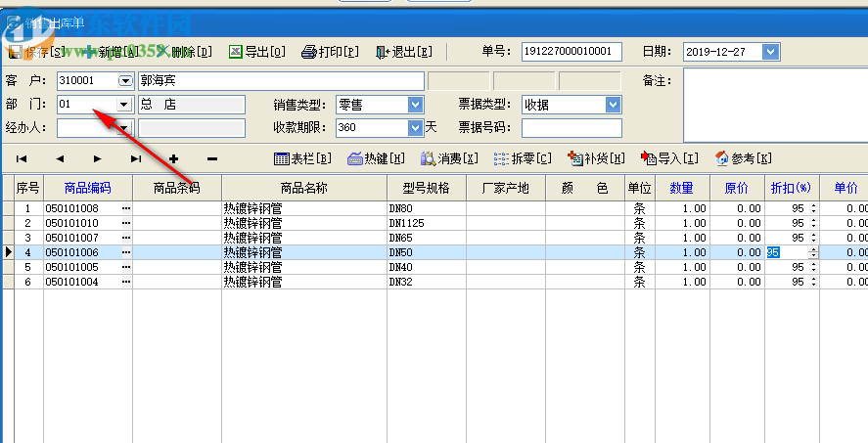Open the 收款期限 360 dropdown
The image size is (868, 443).
click(x=416, y=128)
